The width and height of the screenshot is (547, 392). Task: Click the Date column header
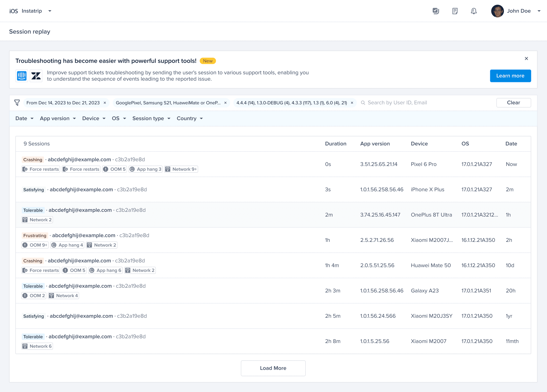[x=511, y=144]
